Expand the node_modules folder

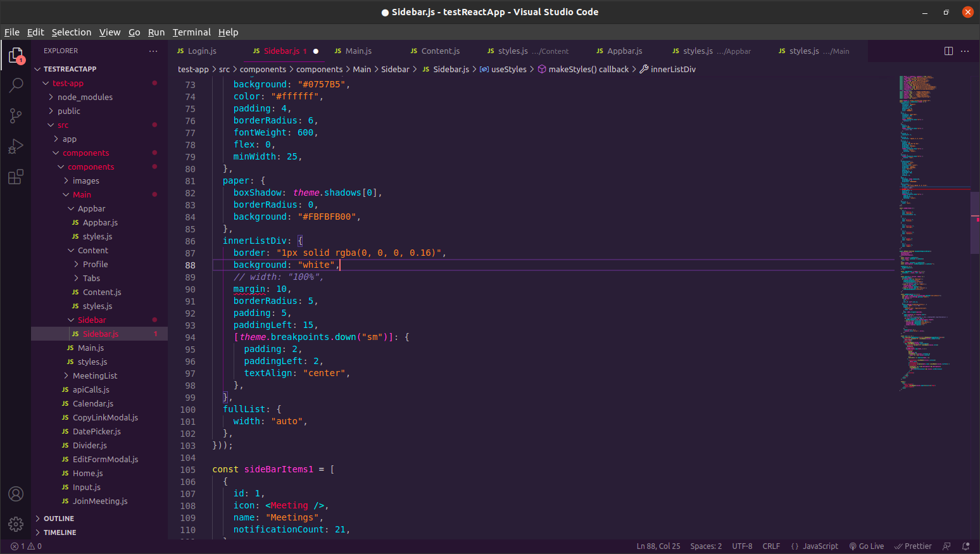pyautogui.click(x=85, y=97)
